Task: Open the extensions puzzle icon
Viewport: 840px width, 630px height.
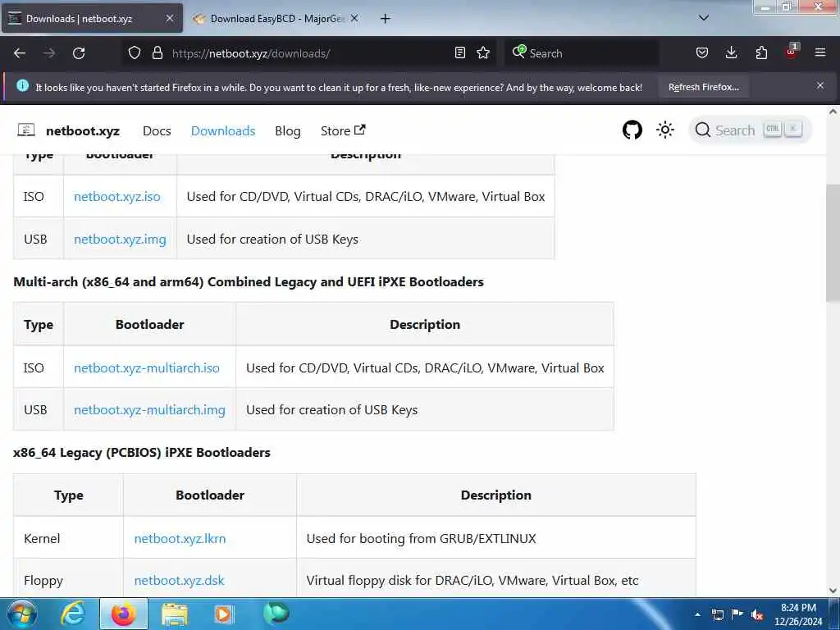Action: (761, 53)
